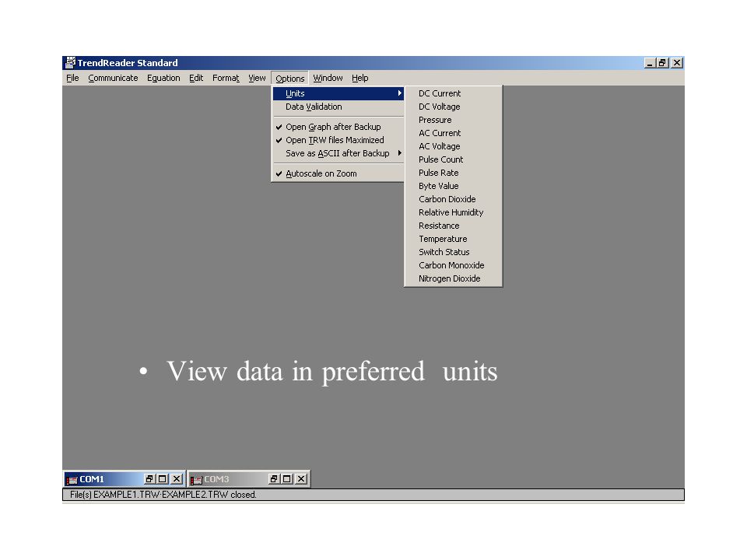Select Data Validation in Options menu
Screen dimensions: 747x560
coord(338,107)
